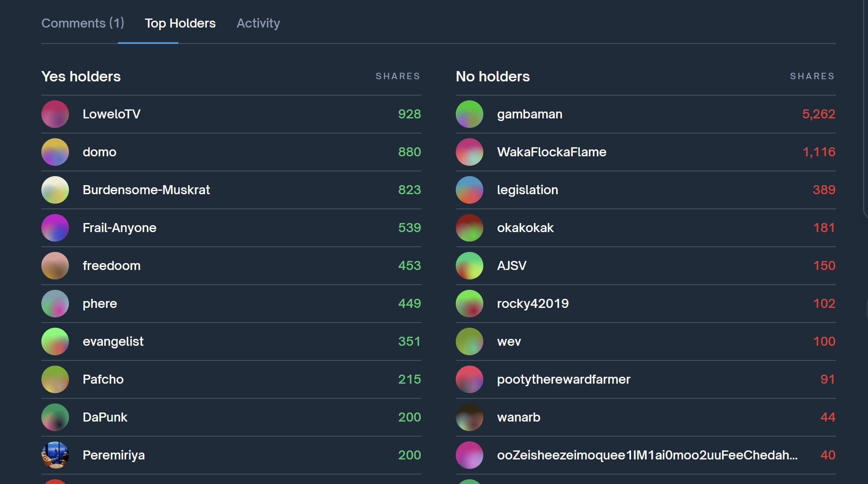Click Frail-Anyone's purple avatar
Viewport: 868px width, 484px height.
55,228
